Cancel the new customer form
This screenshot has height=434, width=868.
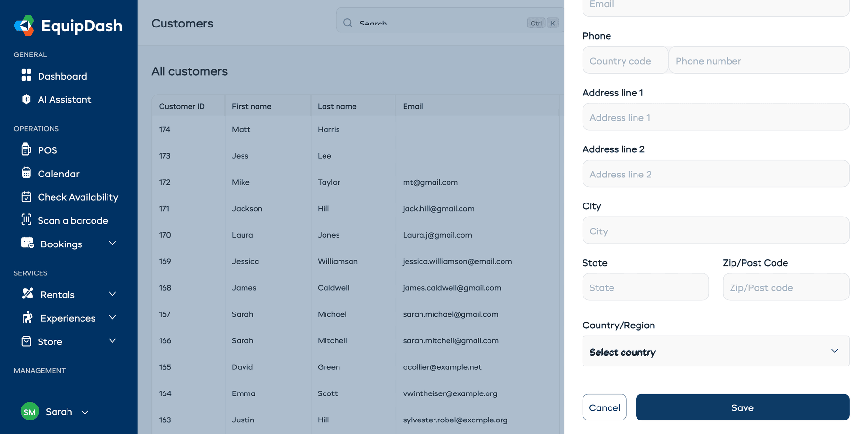604,407
